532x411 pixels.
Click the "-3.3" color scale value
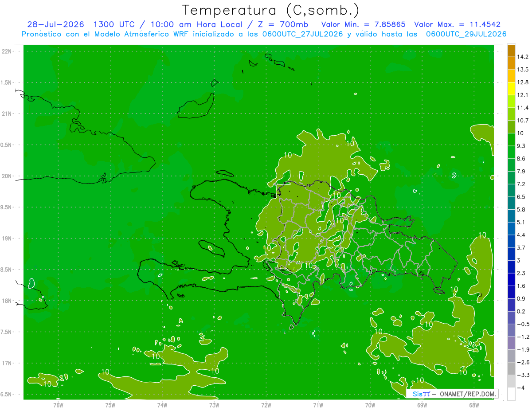[523, 375]
